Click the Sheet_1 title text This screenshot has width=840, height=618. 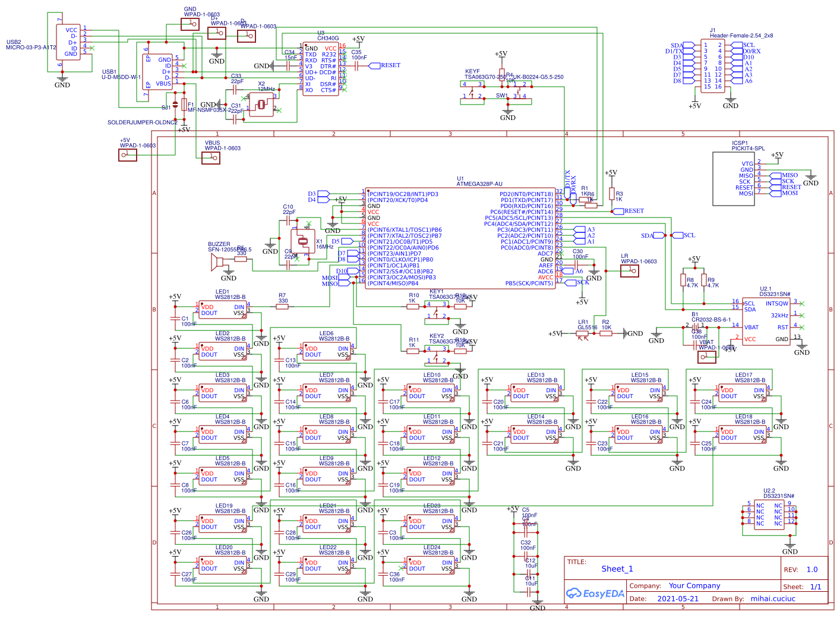click(617, 569)
